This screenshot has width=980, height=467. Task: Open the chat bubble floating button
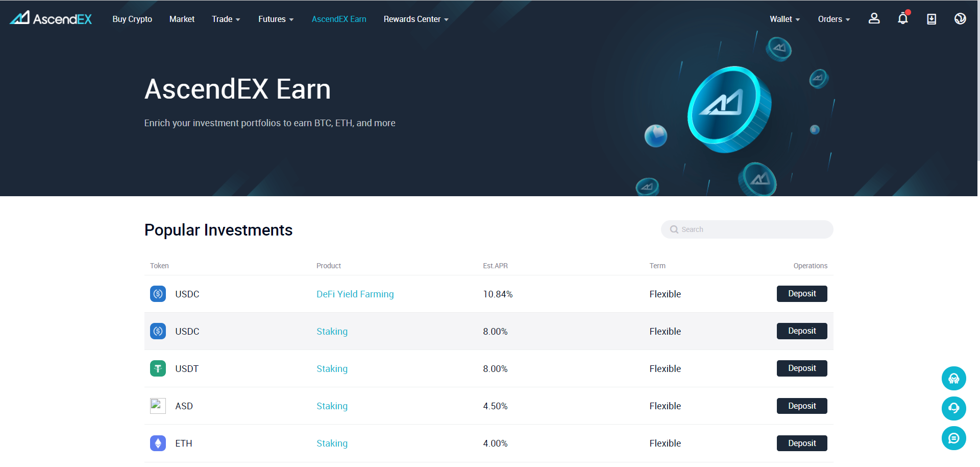click(953, 438)
